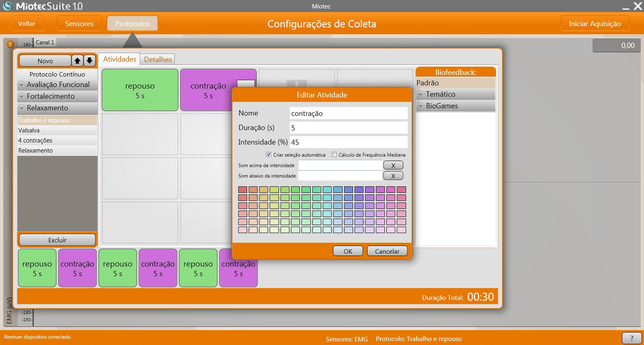
Task: Switch to the Detalhes tab
Action: pos(158,60)
